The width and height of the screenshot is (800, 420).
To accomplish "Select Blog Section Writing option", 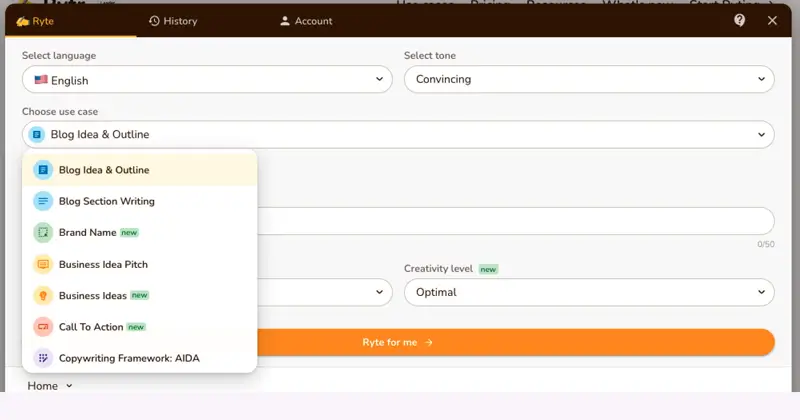I will 139,201.
